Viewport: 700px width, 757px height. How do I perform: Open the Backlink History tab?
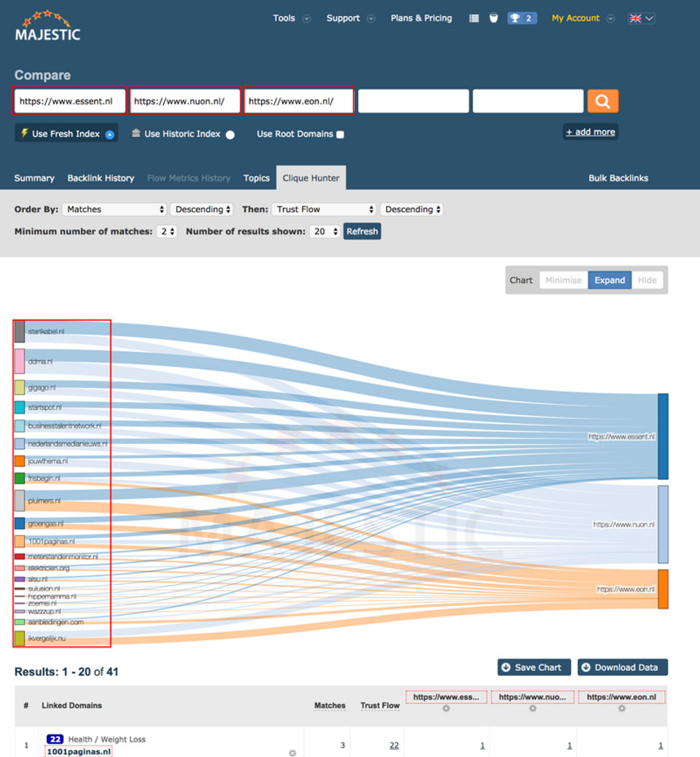(101, 178)
